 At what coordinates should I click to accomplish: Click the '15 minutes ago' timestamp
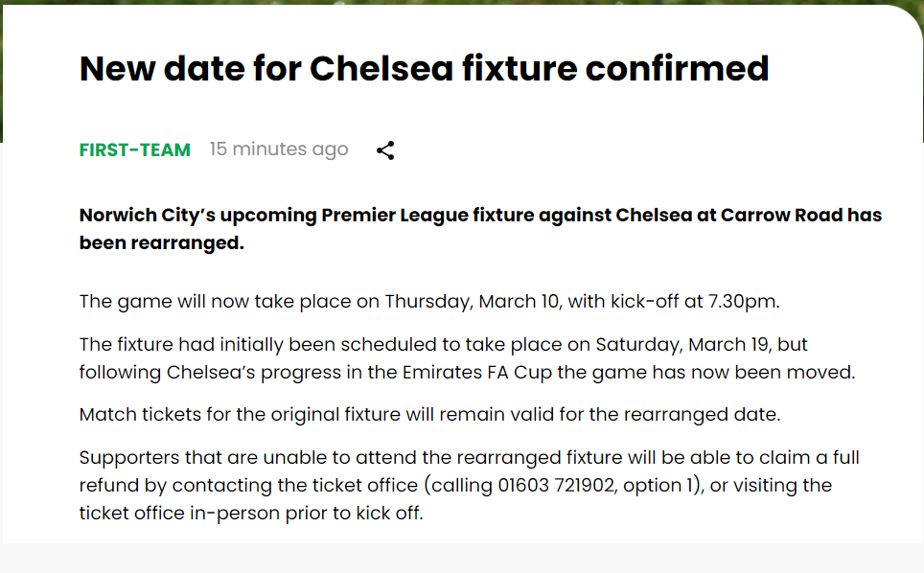tap(279, 150)
